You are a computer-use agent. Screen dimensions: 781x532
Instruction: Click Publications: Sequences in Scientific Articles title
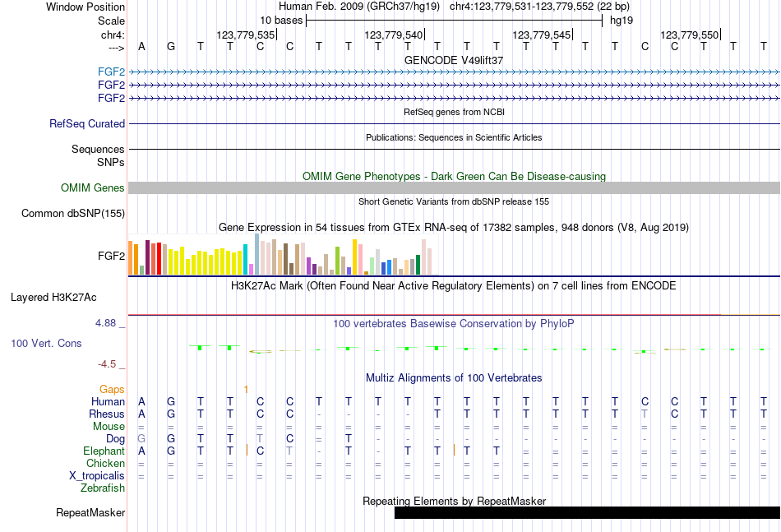point(454,137)
